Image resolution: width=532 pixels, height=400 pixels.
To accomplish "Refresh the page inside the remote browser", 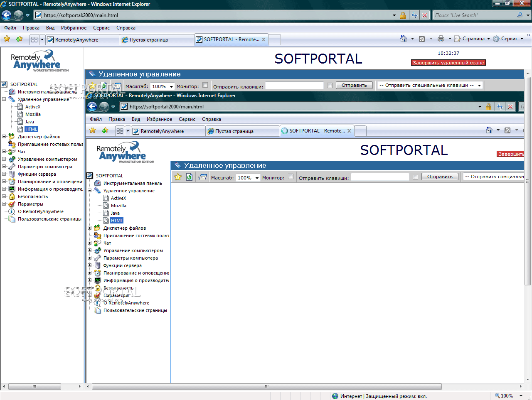I will (x=500, y=107).
